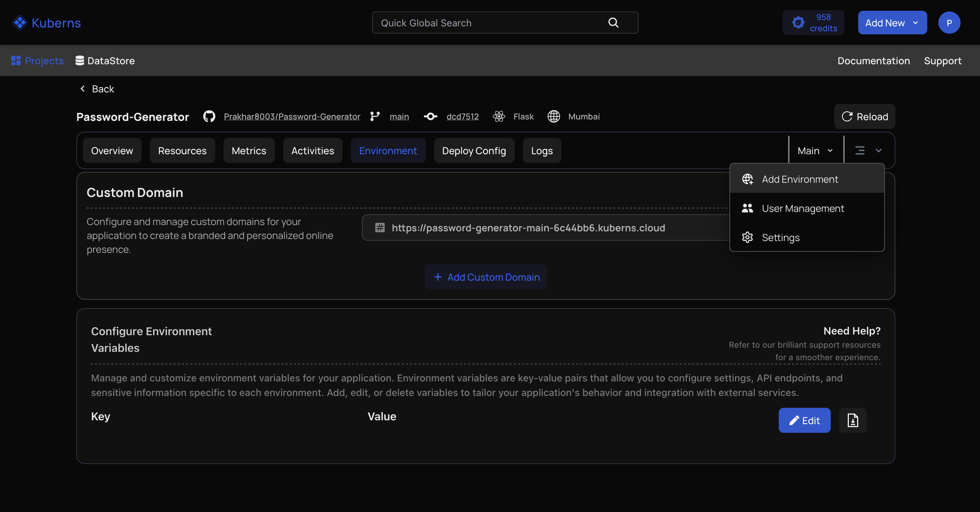Image resolution: width=980 pixels, height=512 pixels.
Task: Click the Flask framework atom icon
Action: (x=499, y=116)
